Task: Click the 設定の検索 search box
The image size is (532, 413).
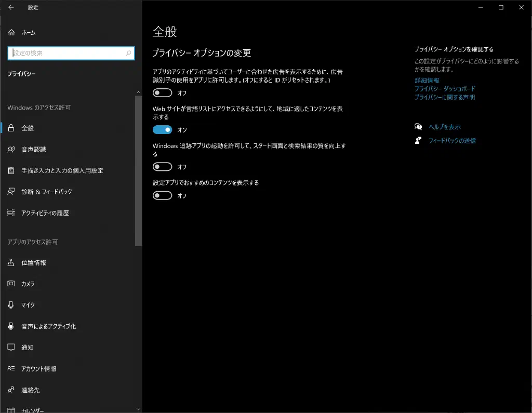Action: coord(66,53)
